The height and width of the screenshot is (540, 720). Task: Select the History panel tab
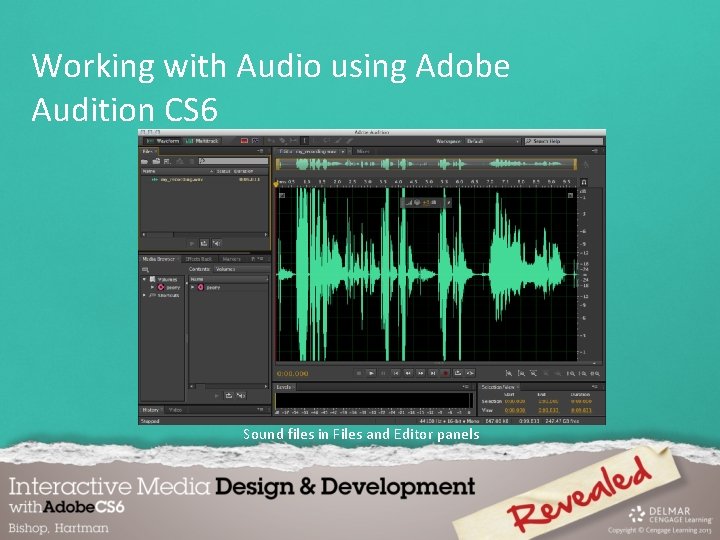coord(151,410)
